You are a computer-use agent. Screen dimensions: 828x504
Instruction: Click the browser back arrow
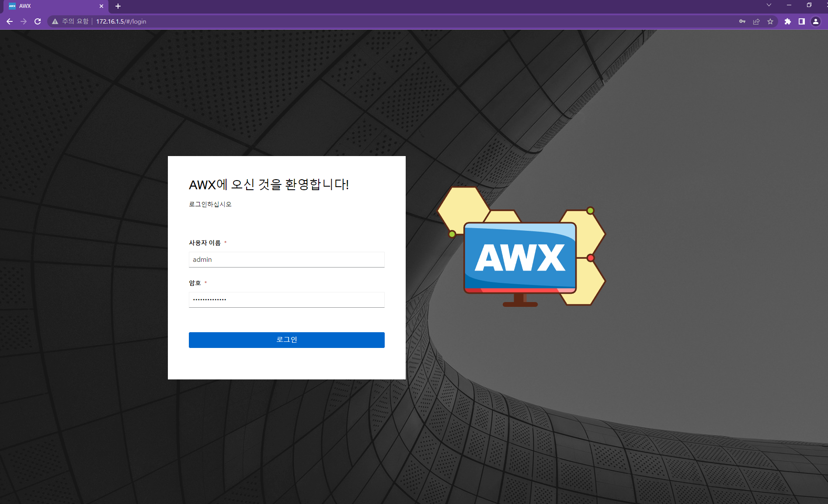point(10,21)
